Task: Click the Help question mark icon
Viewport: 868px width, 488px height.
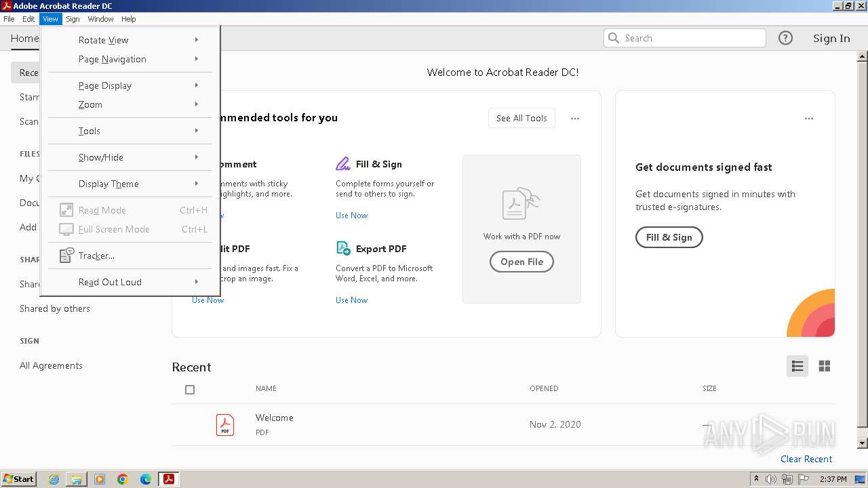Action: (x=785, y=38)
